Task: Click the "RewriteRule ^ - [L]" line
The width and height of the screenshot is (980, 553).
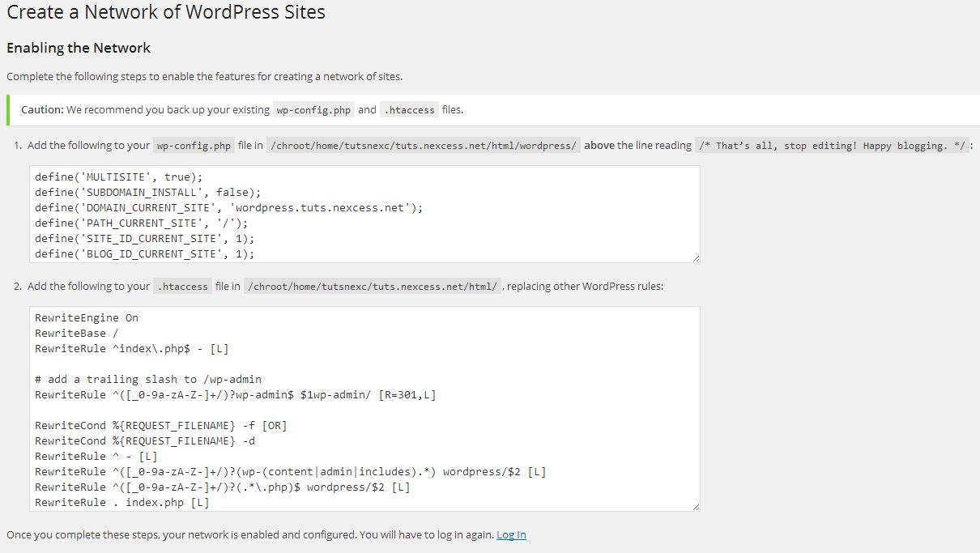Action: coord(96,456)
